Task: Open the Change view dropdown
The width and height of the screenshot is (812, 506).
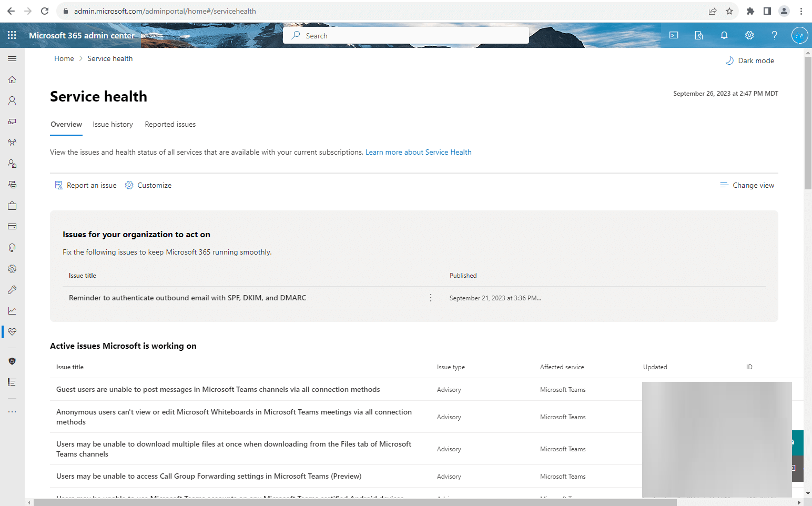Action: click(x=747, y=185)
